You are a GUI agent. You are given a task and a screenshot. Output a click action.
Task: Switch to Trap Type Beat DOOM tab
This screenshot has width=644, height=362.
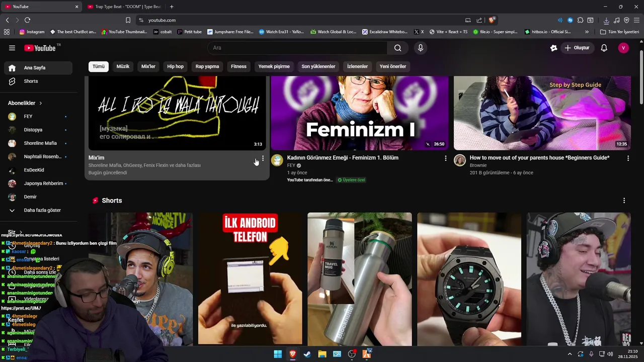[124, 7]
